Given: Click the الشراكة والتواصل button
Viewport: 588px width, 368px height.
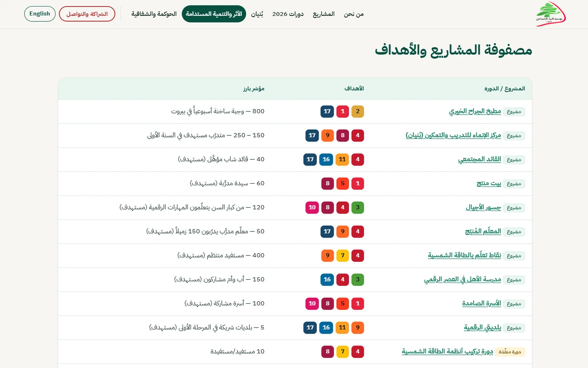Looking at the screenshot, I should click(87, 14).
